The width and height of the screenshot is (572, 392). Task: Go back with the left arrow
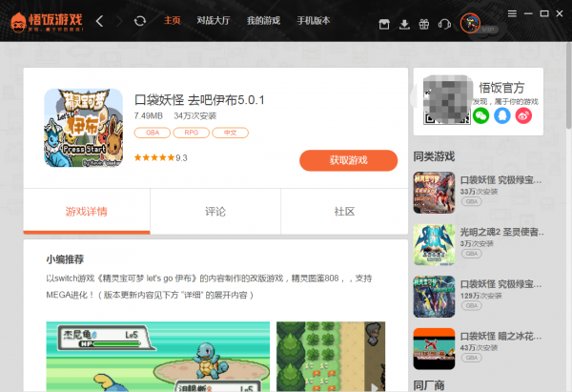pyautogui.click(x=99, y=21)
